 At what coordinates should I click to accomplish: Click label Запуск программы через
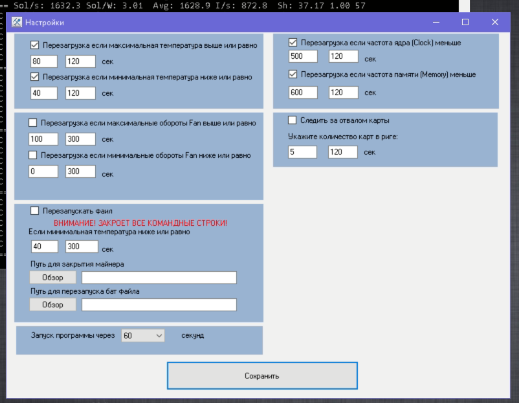(73, 335)
